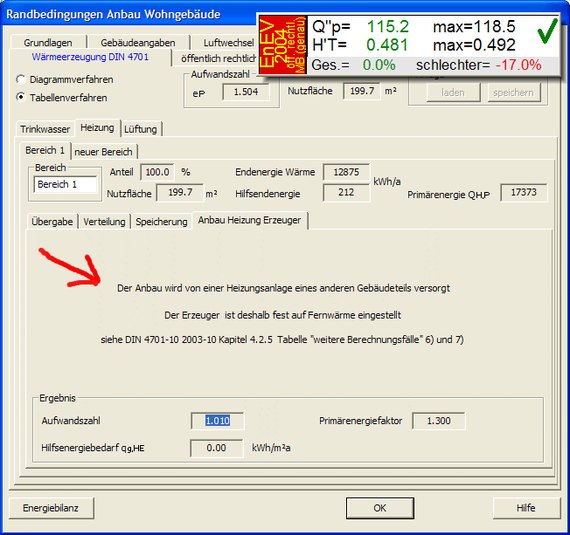
Task: Open the Verteilung tab
Action: point(104,221)
